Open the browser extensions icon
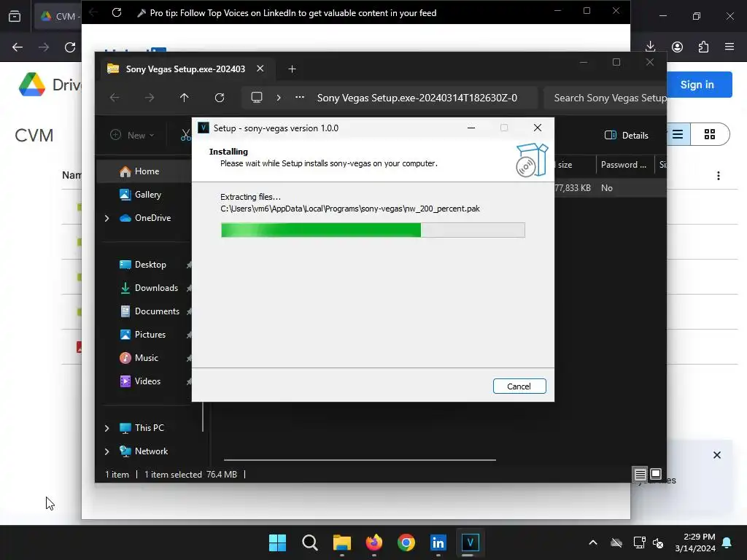This screenshot has height=560, width=747. 704,47
